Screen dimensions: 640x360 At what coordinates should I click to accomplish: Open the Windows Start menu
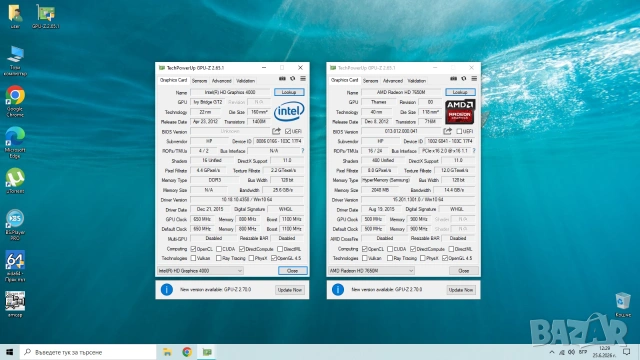click(10, 352)
